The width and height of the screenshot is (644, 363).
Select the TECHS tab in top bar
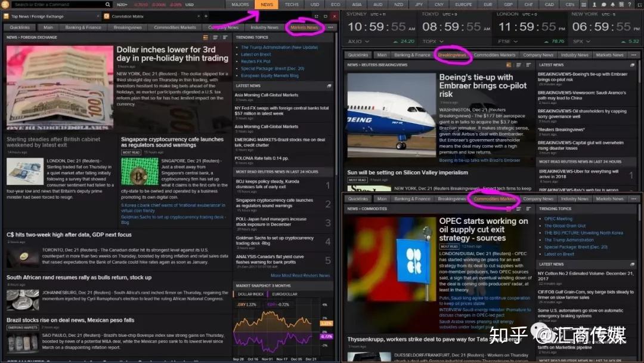click(292, 5)
